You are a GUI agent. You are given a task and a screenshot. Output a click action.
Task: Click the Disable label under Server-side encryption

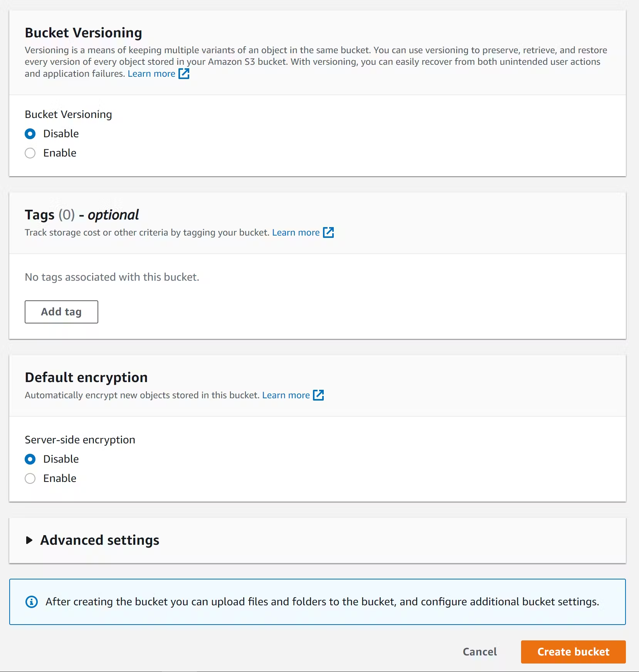pyautogui.click(x=61, y=459)
